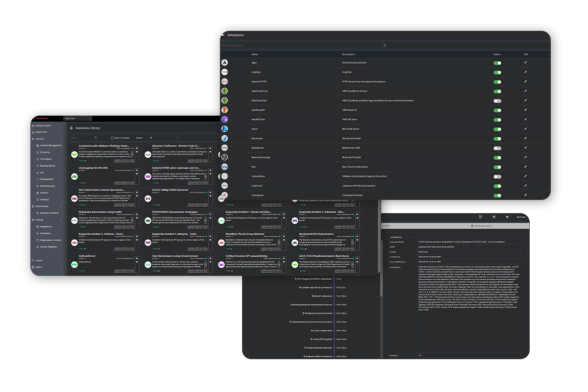
Task: Run the CustomerLoader Malware Phishing scenario arrow
Action: tap(137, 147)
